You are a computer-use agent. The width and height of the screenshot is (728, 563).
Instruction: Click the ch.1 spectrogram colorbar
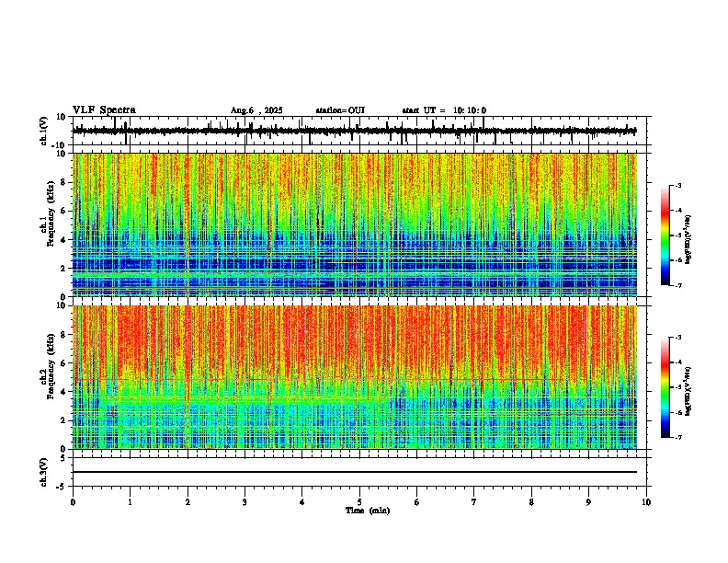(x=665, y=236)
